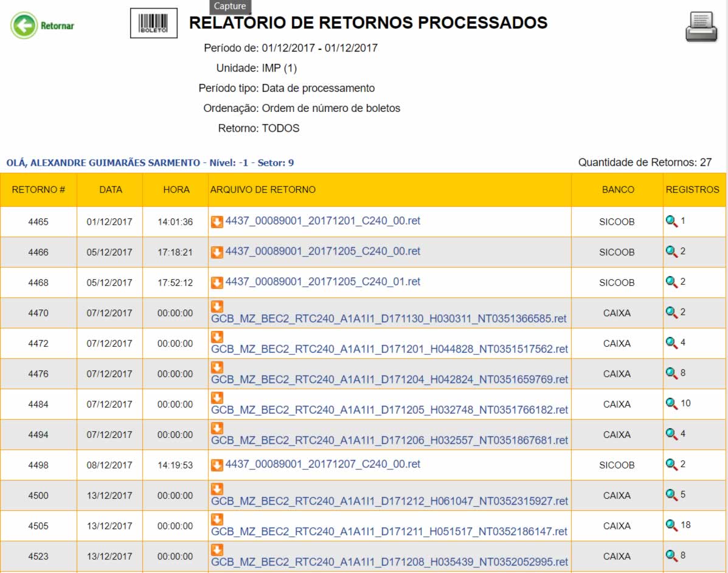The image size is (728, 573).
Task: Click the ARQUIVO DE RETORNO column header
Action: pyautogui.click(x=389, y=189)
